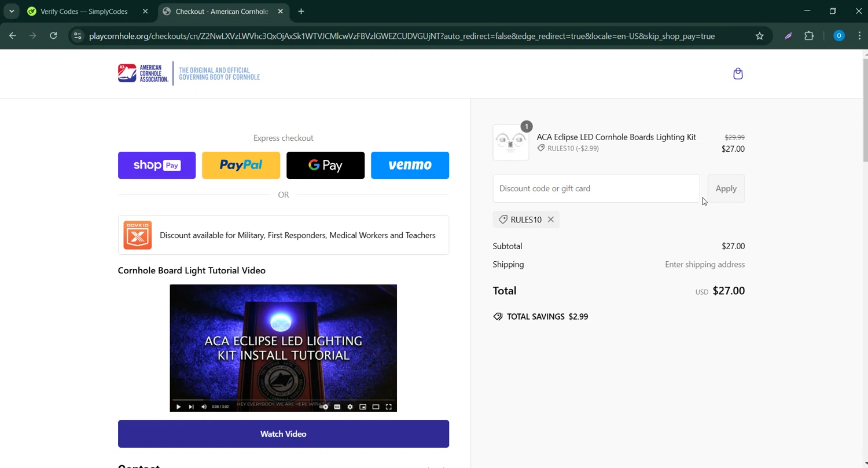
Task: Click the Express checkout label
Action: tap(284, 138)
